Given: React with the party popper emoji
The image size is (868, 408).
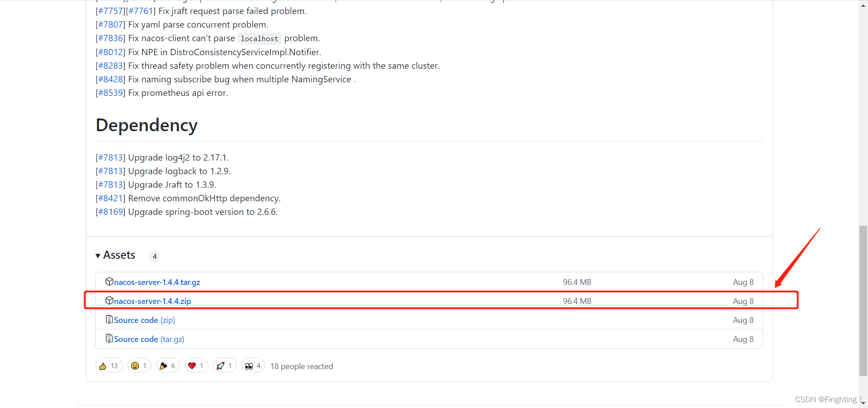Looking at the screenshot, I should pyautogui.click(x=168, y=365).
